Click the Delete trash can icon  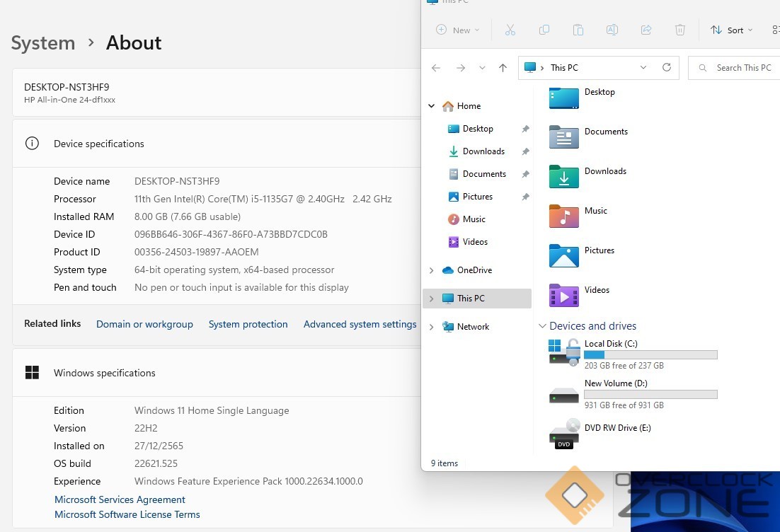[x=679, y=30]
